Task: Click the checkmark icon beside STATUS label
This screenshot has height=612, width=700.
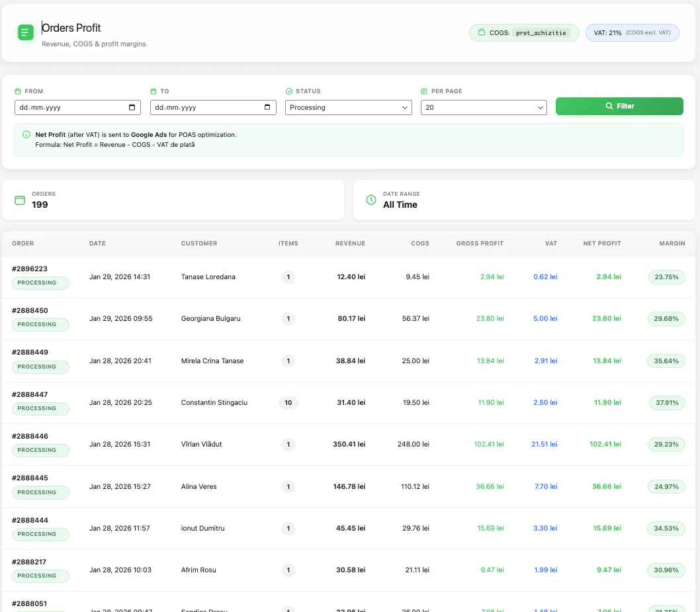Action: pos(289,91)
